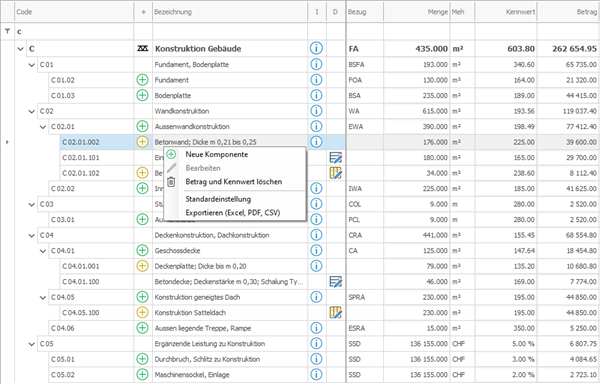600x384 pixels.
Task: Collapse node C 01
Action: click(x=31, y=65)
